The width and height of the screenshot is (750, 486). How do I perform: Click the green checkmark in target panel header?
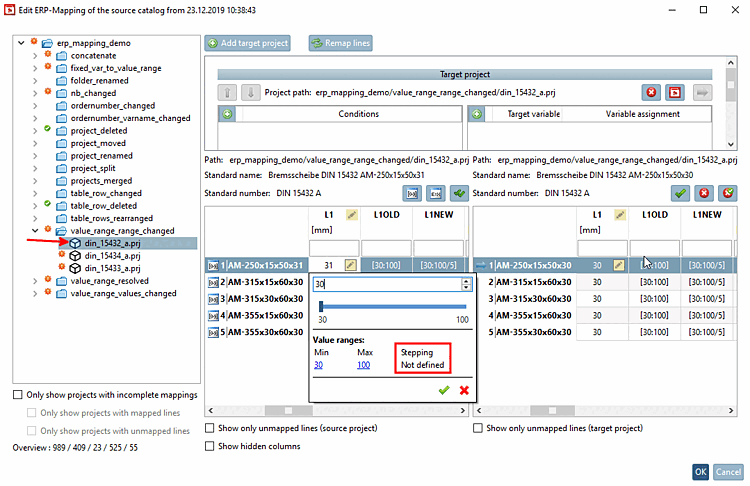pyautogui.click(x=680, y=193)
